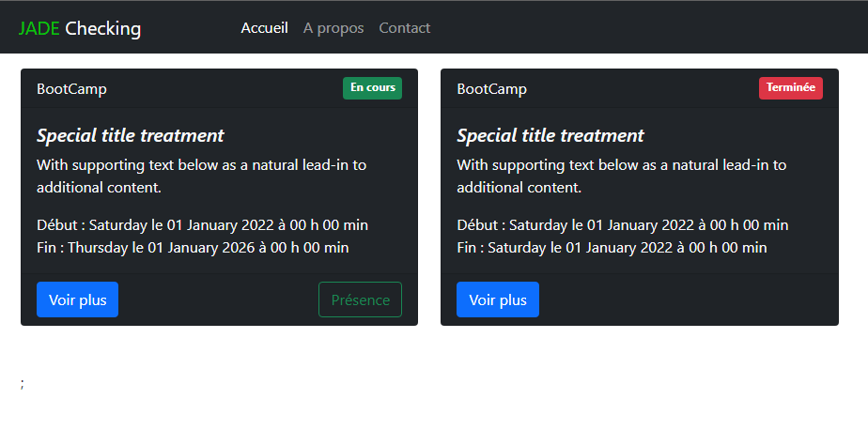This screenshot has width=868, height=430.
Task: Click the Fin Thursday 01 January 2026 line
Action: tap(193, 247)
